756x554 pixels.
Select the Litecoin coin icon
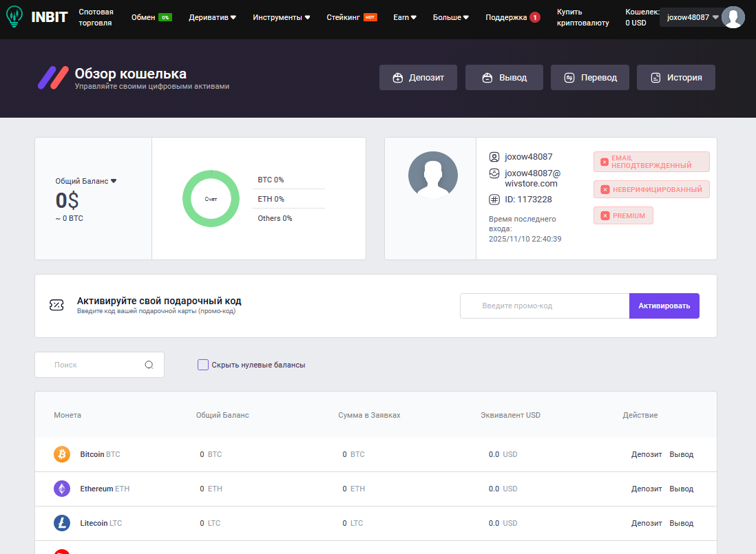click(63, 523)
